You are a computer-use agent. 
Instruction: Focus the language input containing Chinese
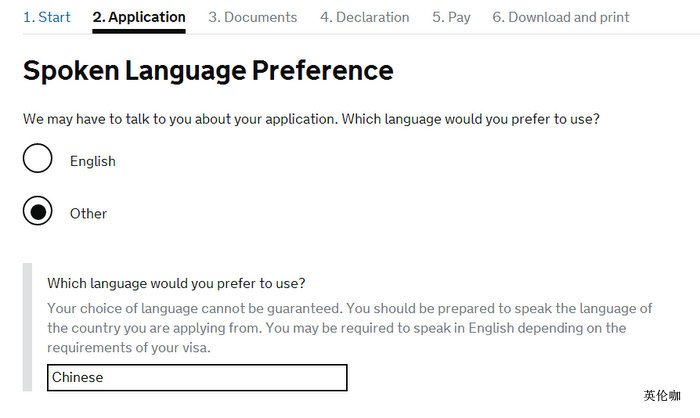tap(197, 377)
